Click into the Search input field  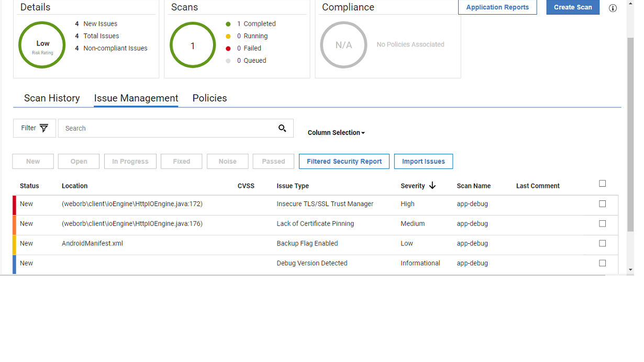pyautogui.click(x=168, y=128)
